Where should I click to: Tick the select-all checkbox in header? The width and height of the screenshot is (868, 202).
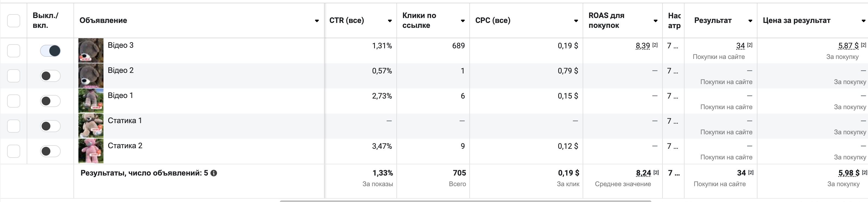tap(14, 20)
